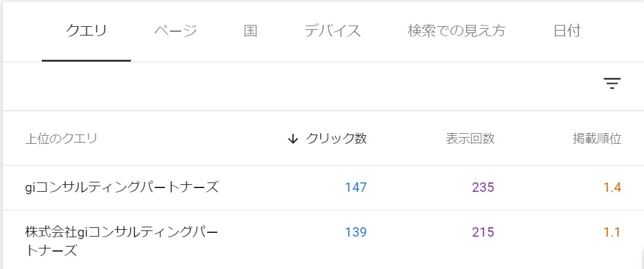Screen dimensions: 644x269
Task: Select the 国 tab
Action: click(x=251, y=31)
